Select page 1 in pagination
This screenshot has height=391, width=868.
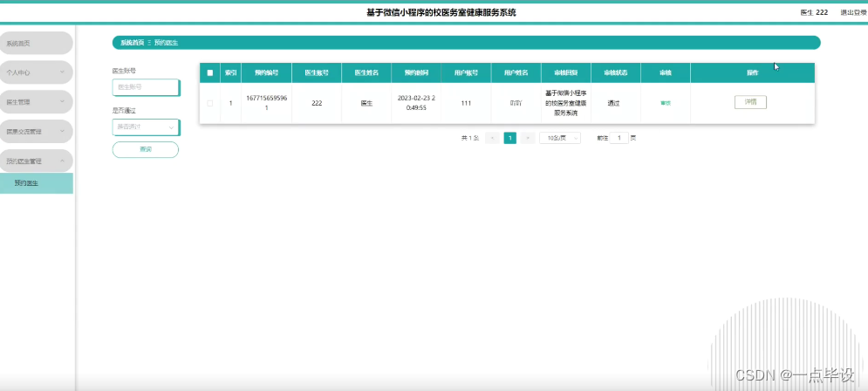509,138
